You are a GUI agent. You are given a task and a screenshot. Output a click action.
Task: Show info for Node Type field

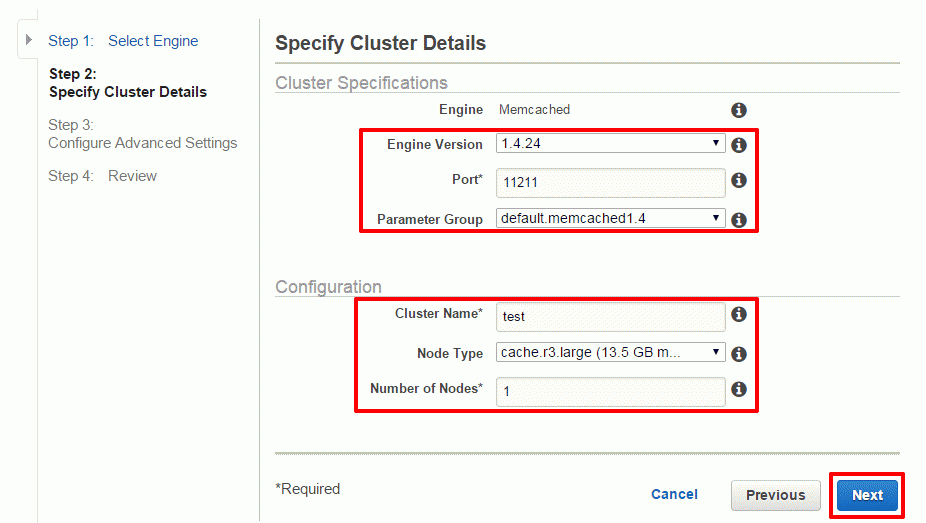click(738, 354)
